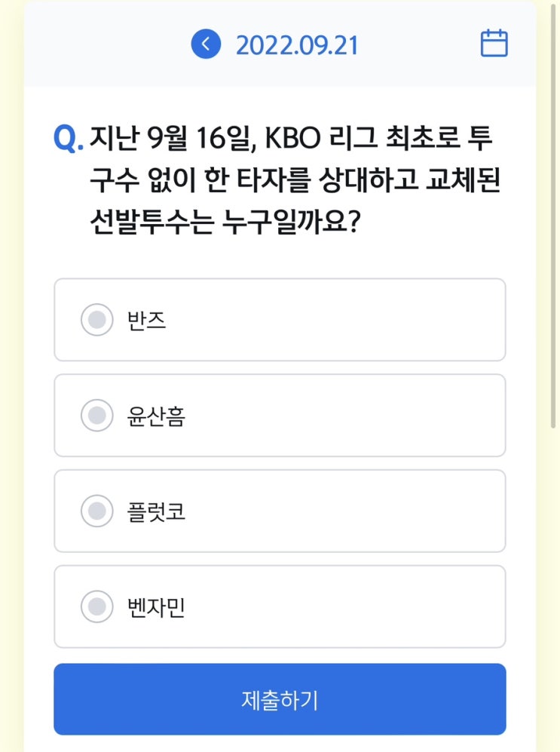
Task: Open the calendar date picker icon
Action: tap(494, 44)
